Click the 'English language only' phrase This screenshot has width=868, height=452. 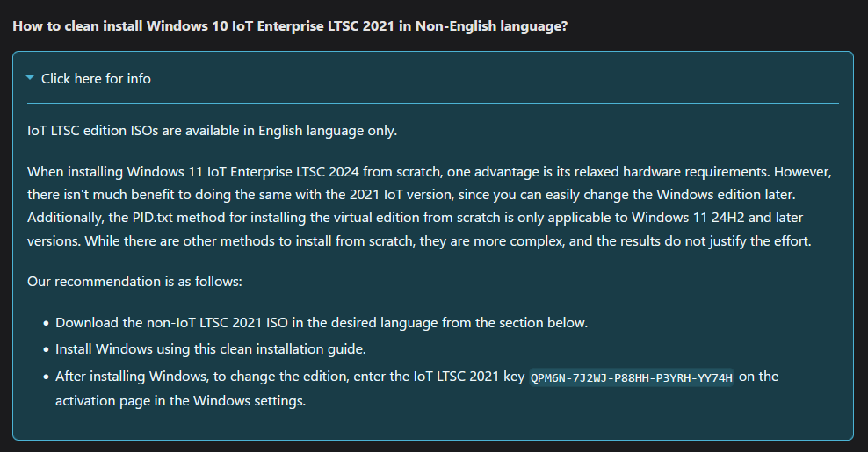[328, 131]
